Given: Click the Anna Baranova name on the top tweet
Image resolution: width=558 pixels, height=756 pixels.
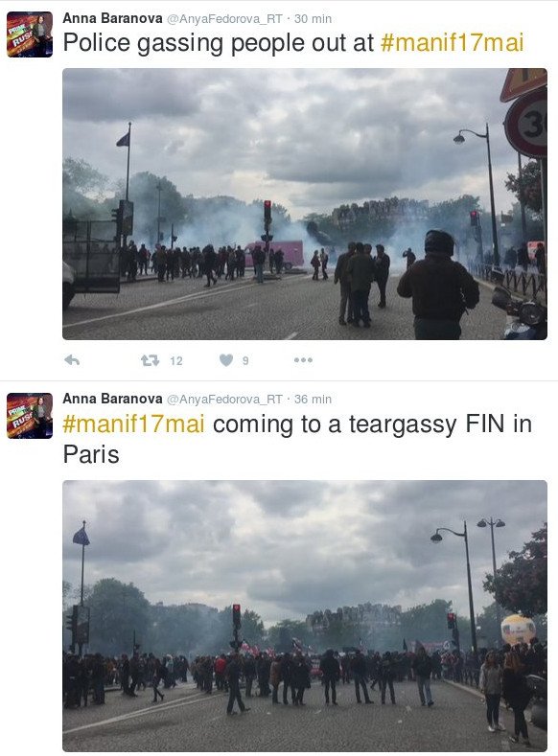Looking at the screenshot, I should [x=112, y=18].
